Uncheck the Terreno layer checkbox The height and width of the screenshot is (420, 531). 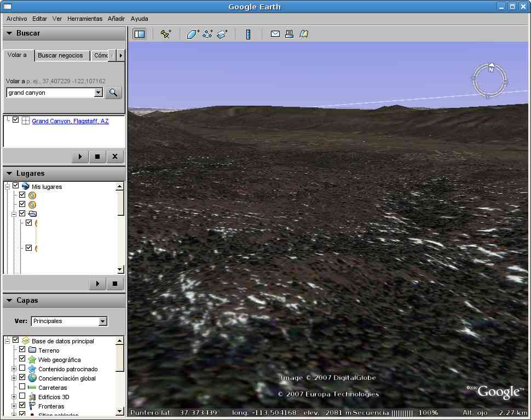[22, 350]
